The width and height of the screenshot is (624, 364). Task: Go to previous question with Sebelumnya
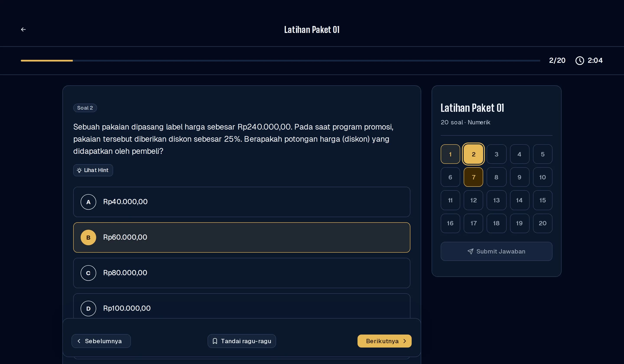(101, 341)
